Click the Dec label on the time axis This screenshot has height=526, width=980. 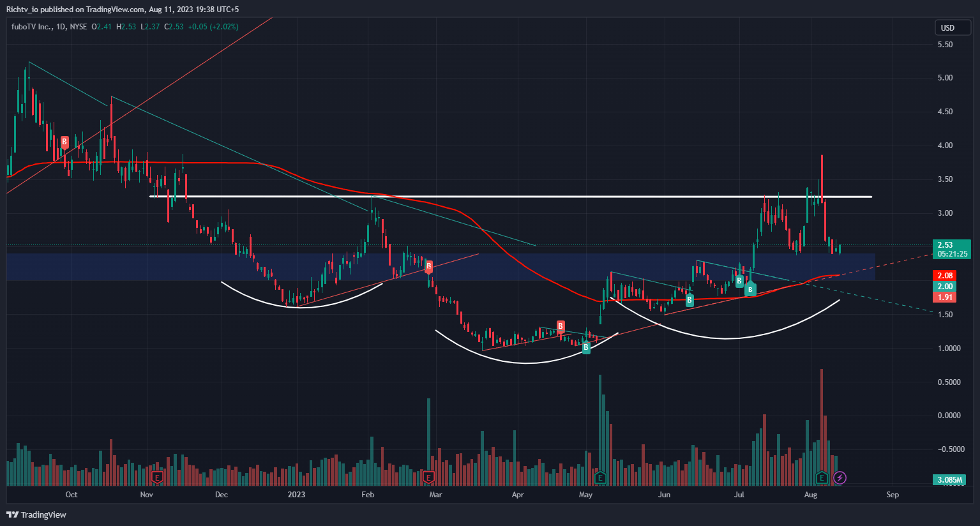pos(222,495)
